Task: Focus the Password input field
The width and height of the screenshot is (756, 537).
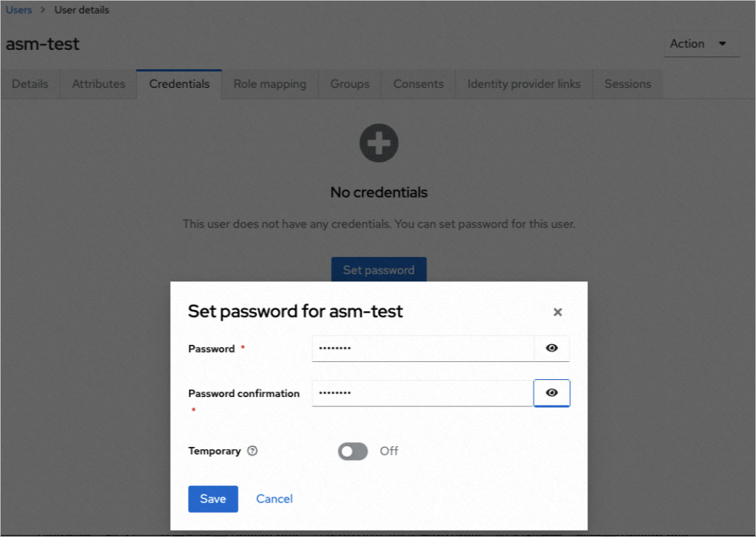Action: tap(423, 348)
